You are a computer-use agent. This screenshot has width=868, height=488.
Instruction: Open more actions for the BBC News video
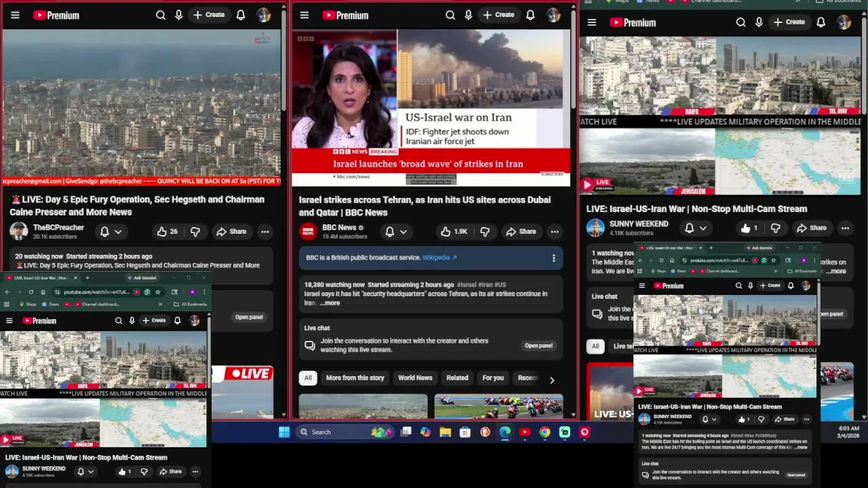(x=555, y=232)
